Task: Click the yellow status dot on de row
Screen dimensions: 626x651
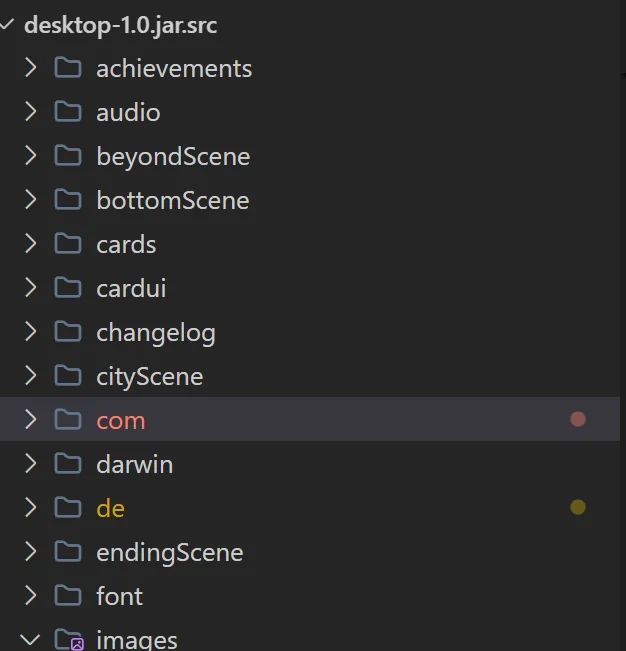Action: tap(578, 507)
